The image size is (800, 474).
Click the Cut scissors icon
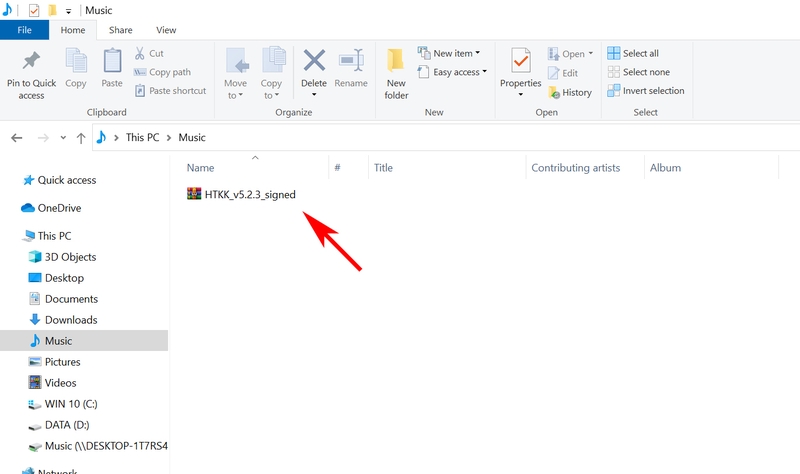[x=139, y=53]
